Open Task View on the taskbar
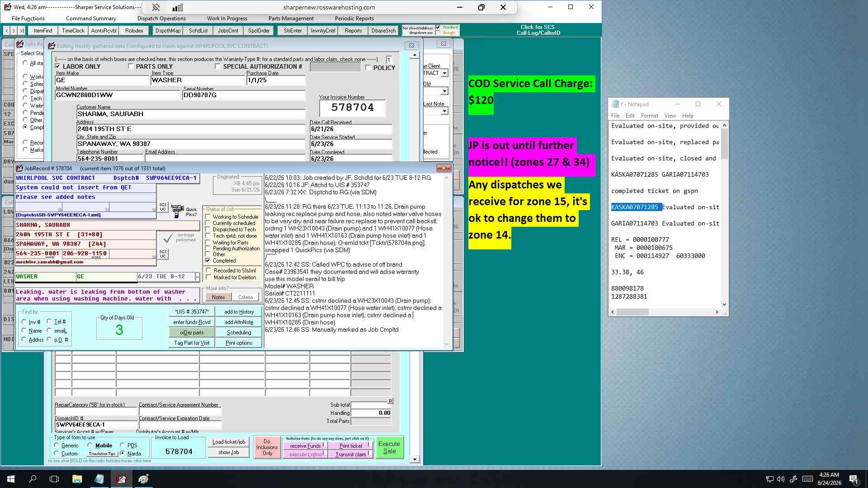The height and width of the screenshot is (488, 868). (x=54, y=479)
